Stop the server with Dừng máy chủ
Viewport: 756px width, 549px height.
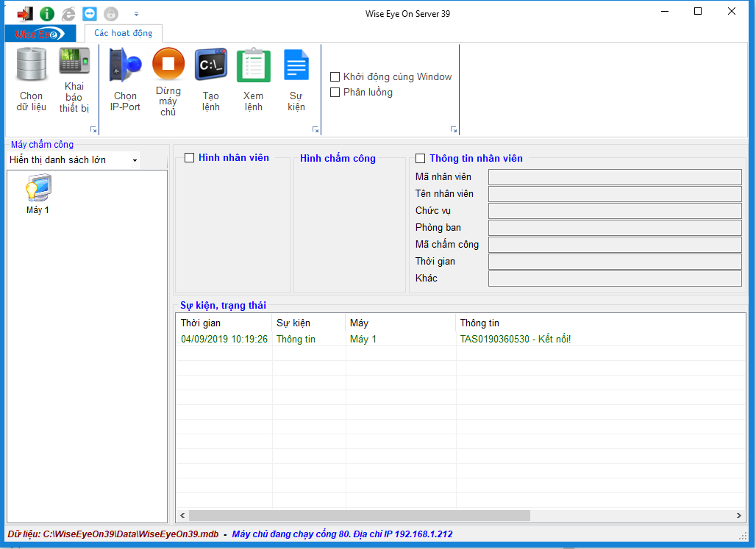[x=168, y=76]
